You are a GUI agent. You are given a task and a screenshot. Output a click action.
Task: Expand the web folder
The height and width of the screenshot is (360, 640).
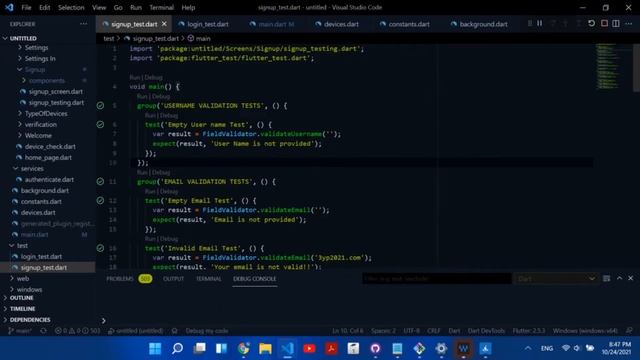[11, 279]
